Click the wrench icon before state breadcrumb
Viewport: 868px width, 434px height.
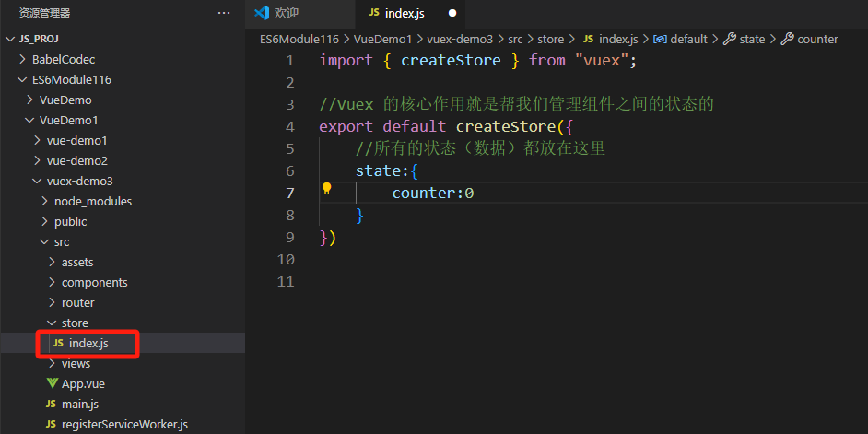(730, 39)
